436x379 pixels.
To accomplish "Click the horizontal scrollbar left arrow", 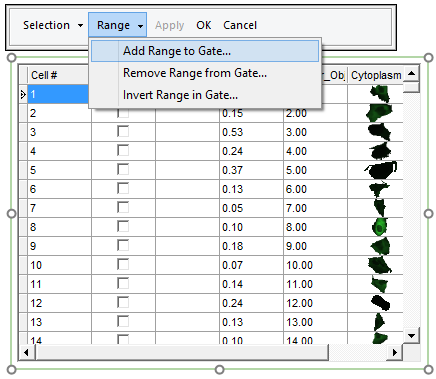I will pyautogui.click(x=26, y=352).
